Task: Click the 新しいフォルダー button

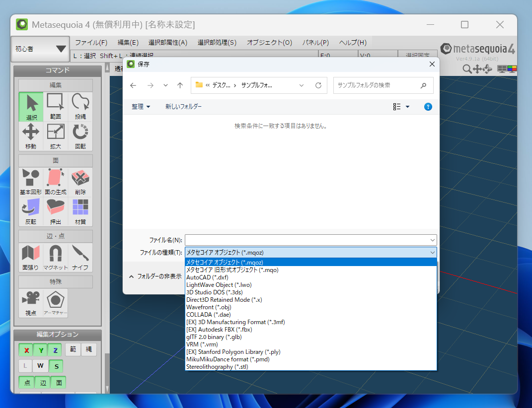Action: (183, 107)
